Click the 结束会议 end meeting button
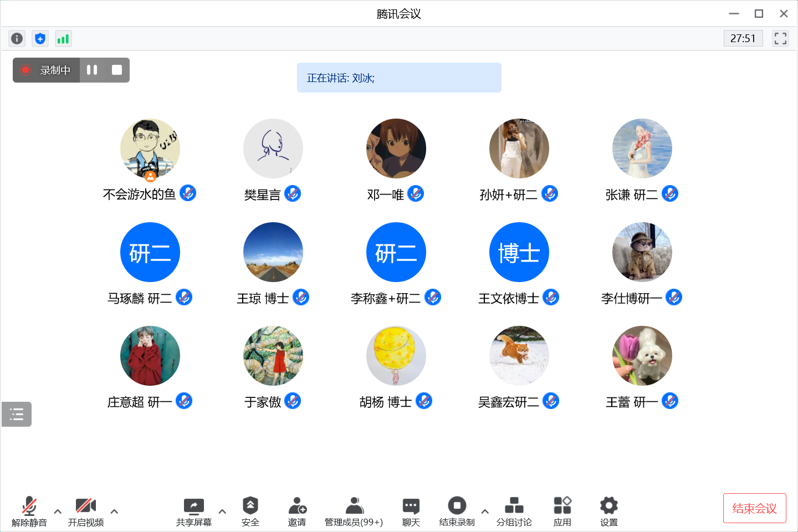This screenshot has height=532, width=798. click(x=754, y=507)
